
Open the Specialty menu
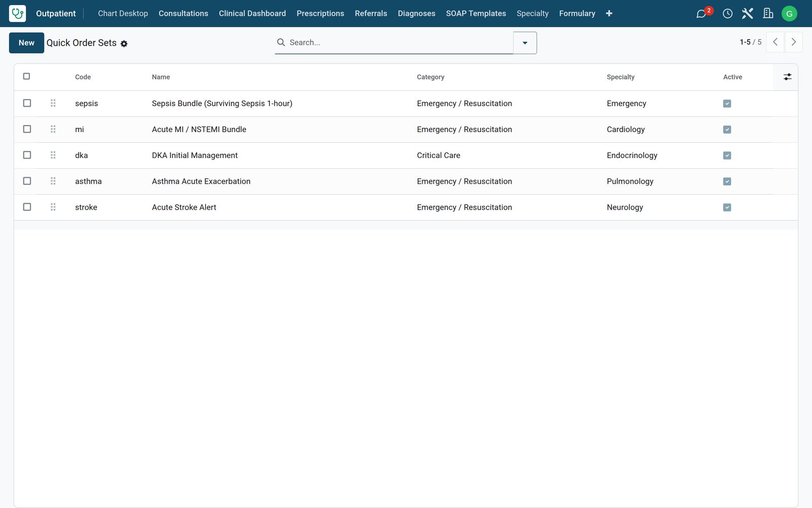coord(532,14)
